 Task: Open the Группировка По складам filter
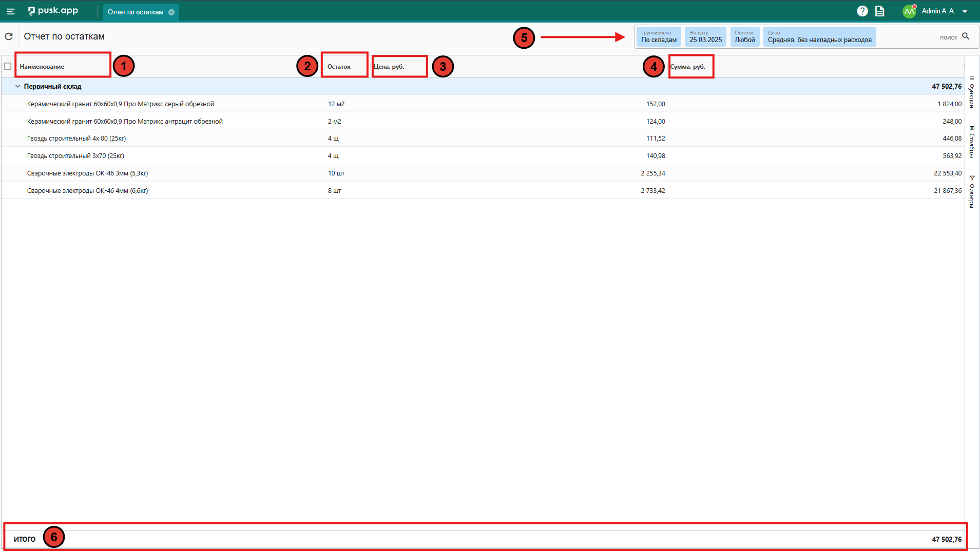coord(658,37)
